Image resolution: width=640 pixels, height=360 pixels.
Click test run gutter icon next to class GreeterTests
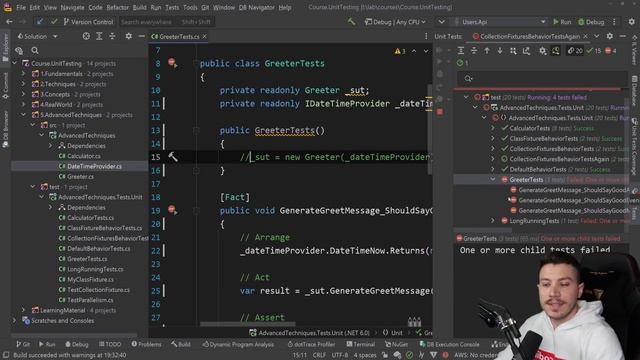172,63
